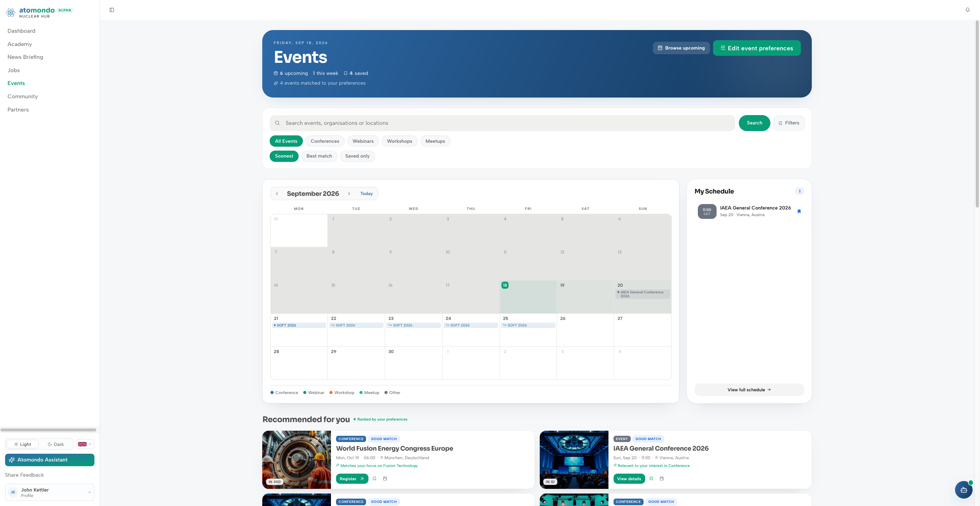Collapse the sidebar panel icon
The height and width of the screenshot is (506, 980).
coord(112,10)
